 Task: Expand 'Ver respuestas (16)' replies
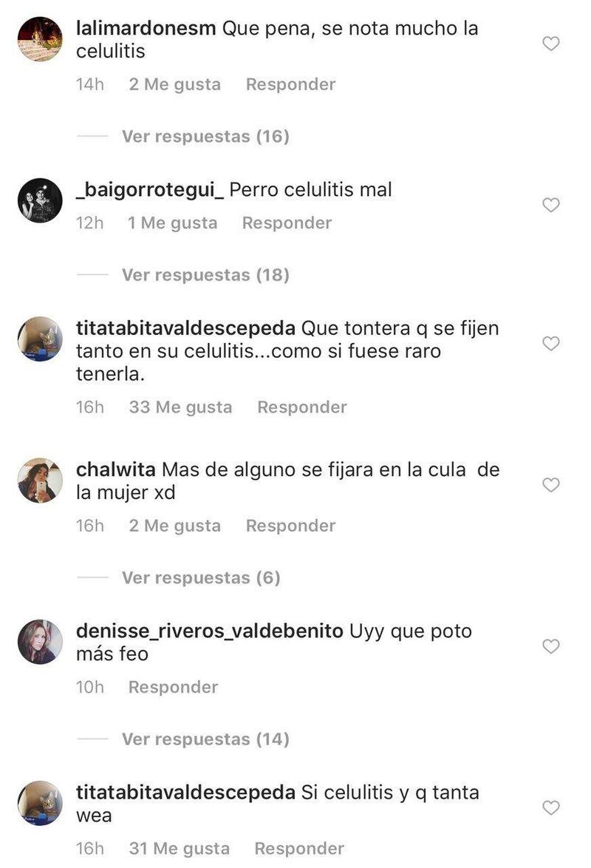pos(205,136)
